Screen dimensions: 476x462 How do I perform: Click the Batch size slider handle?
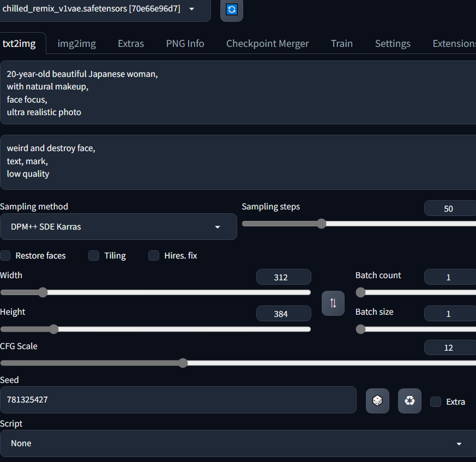pyautogui.click(x=360, y=329)
